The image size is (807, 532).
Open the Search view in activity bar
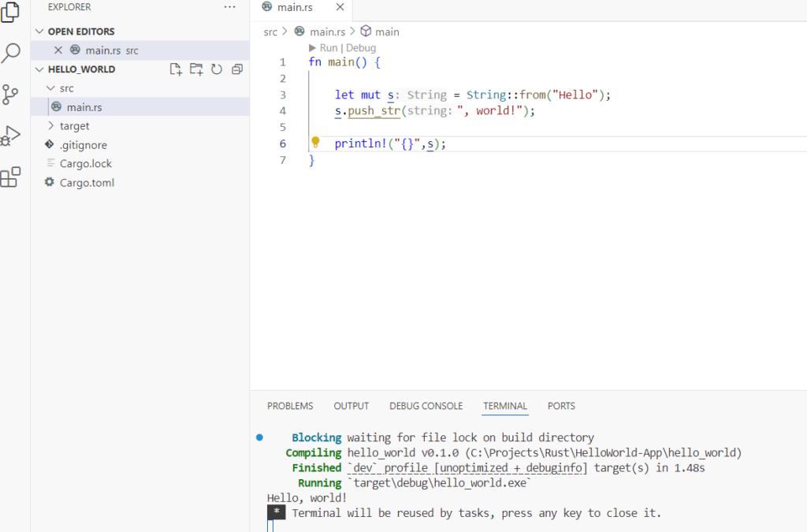click(x=11, y=53)
